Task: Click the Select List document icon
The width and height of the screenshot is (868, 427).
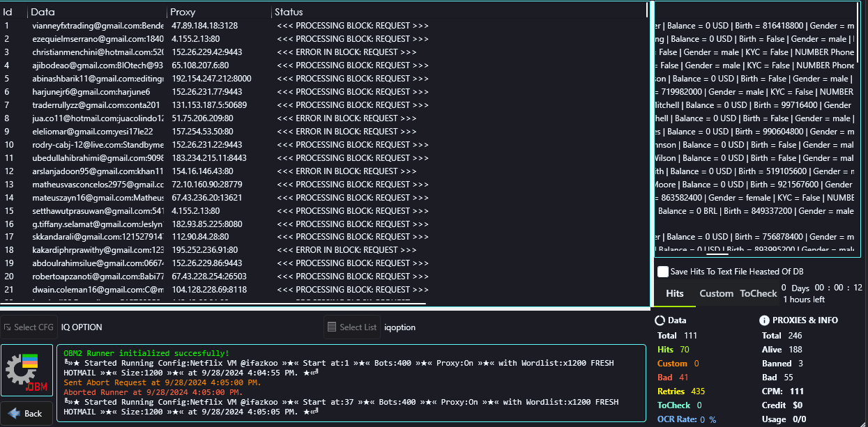Action: coord(332,327)
